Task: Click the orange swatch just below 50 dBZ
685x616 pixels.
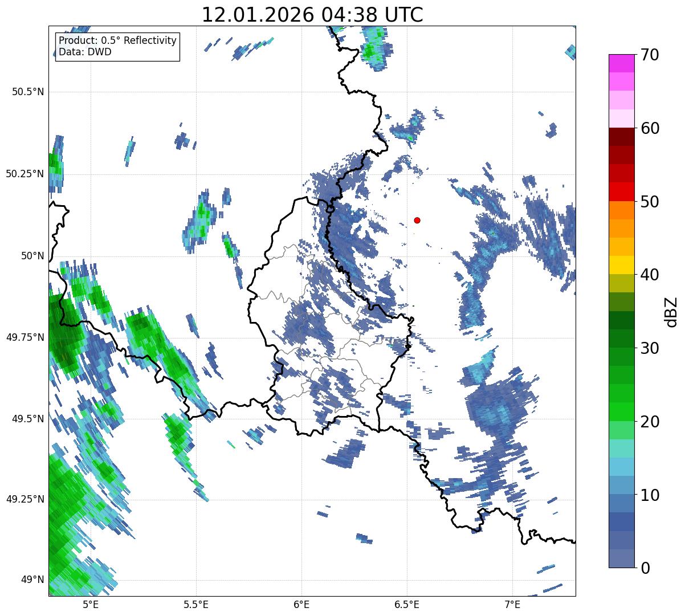Action: 621,210
